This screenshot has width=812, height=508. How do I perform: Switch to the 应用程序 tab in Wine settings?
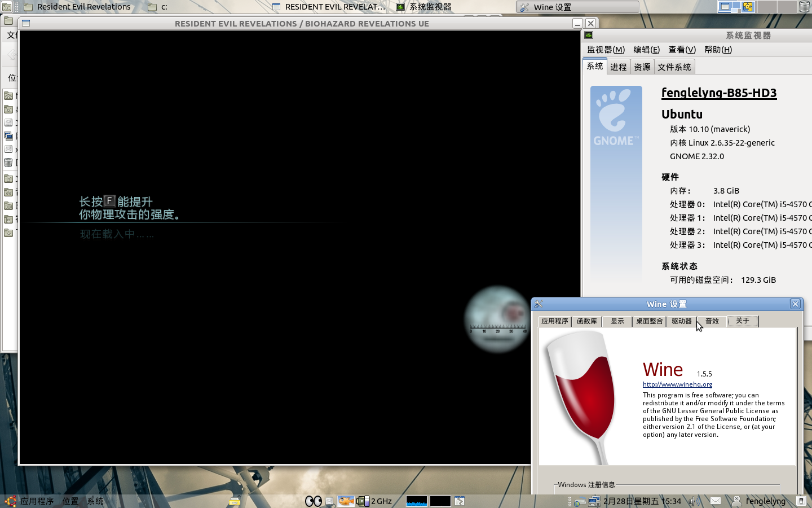(555, 321)
